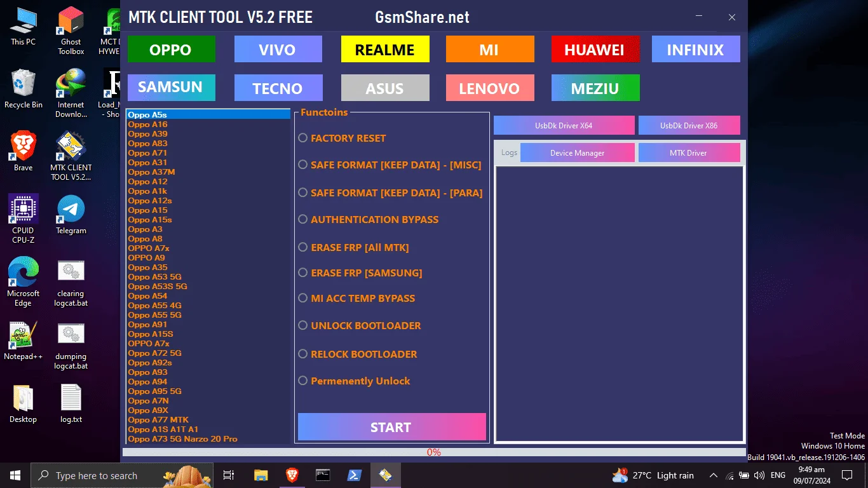
Task: Select RELOCK BOOTLOADER radio option
Action: (x=358, y=354)
